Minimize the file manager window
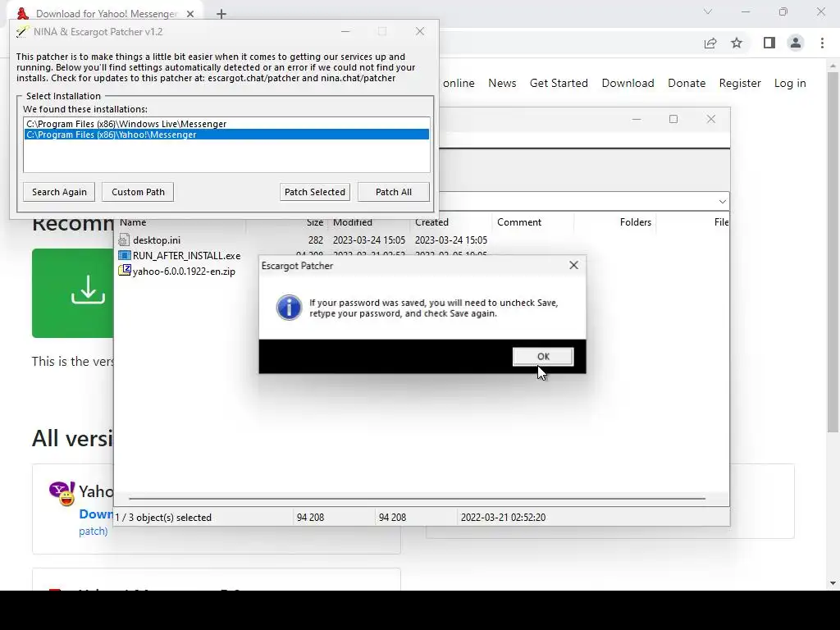Viewport: 840px width, 630px height. [637, 119]
